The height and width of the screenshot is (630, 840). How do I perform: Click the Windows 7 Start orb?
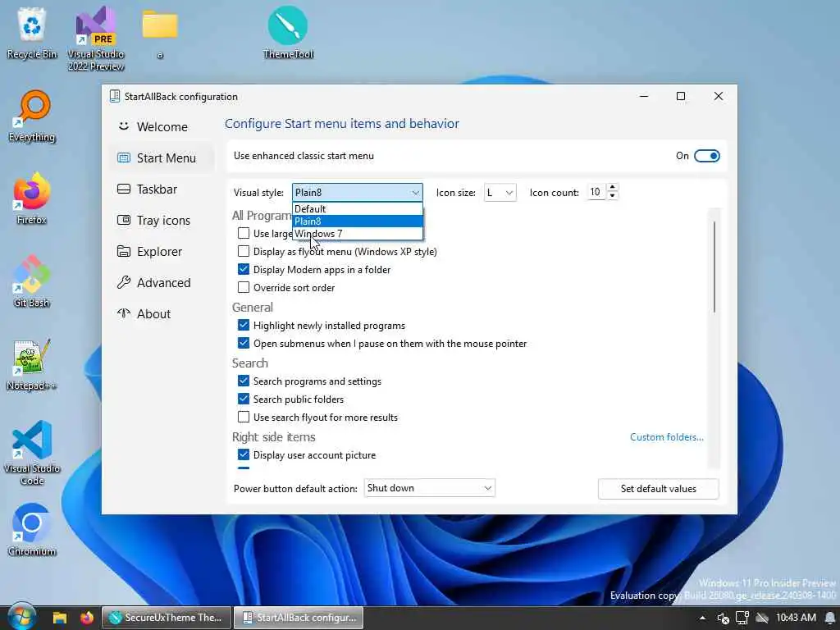click(21, 617)
